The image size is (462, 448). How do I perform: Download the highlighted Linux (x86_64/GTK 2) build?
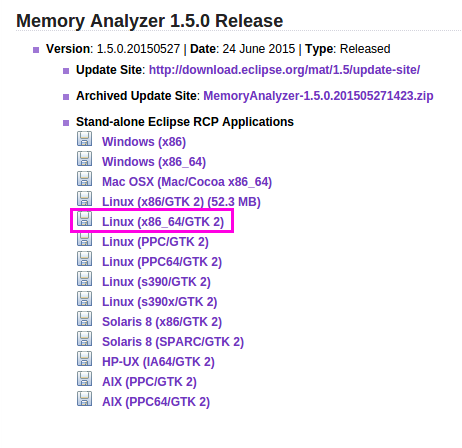(163, 222)
